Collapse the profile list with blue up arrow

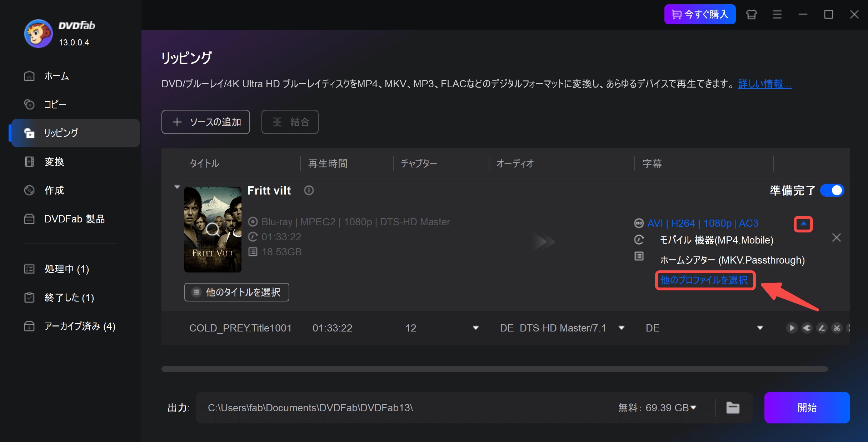pos(803,224)
